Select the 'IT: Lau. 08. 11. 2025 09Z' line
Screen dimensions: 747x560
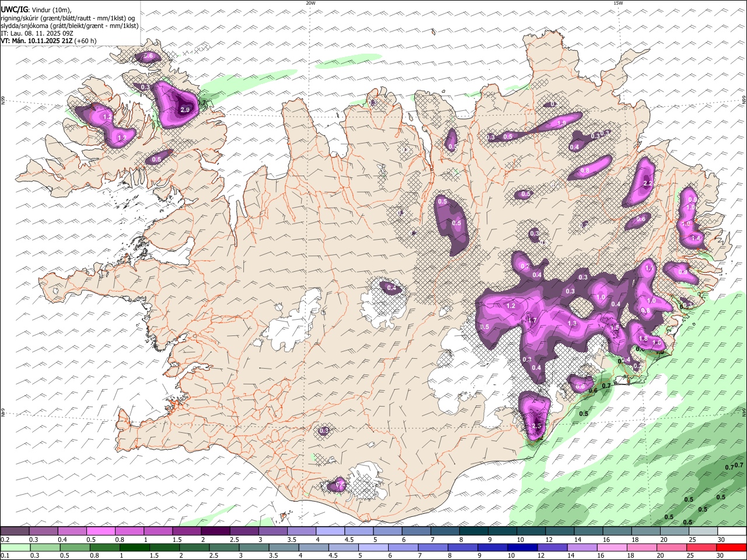(x=37, y=33)
